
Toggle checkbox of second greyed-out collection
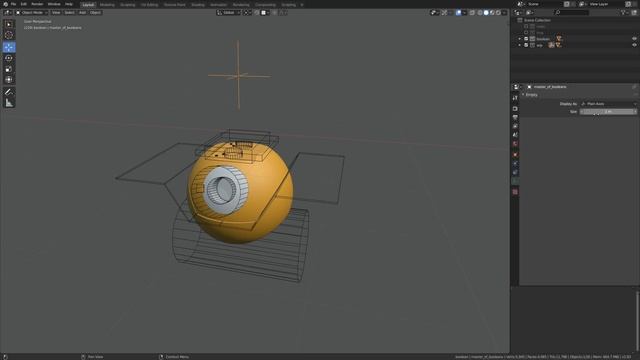pos(526,32)
